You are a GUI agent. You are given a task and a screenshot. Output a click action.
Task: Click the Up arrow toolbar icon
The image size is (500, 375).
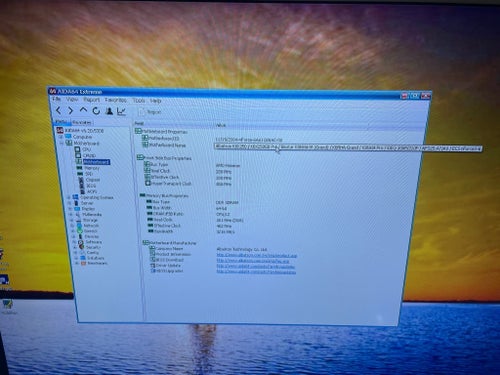point(83,110)
